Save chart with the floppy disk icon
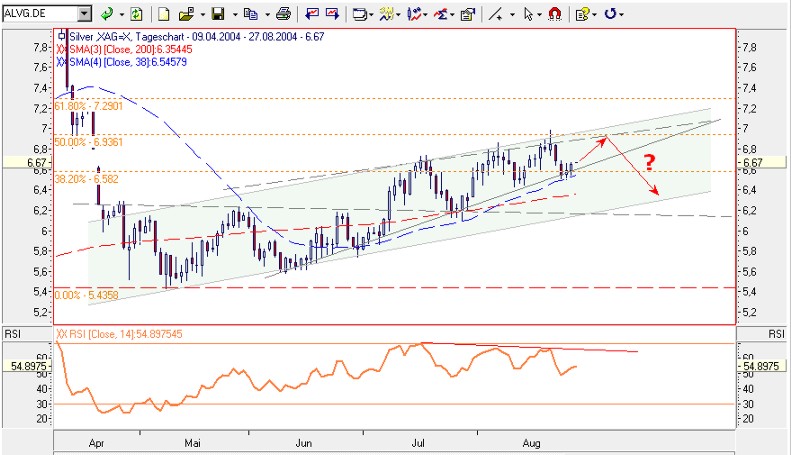The image size is (791, 455). [x=217, y=14]
